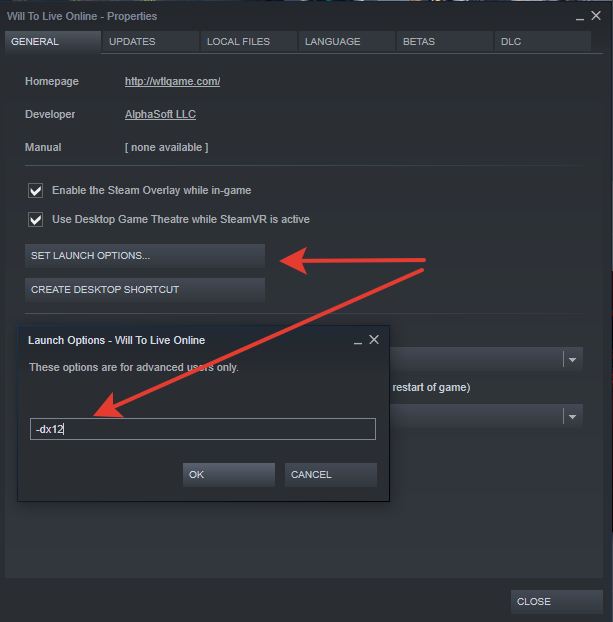The height and width of the screenshot is (622, 613).
Task: Expand the dropdown above 'restart of game' text
Action: 572,360
